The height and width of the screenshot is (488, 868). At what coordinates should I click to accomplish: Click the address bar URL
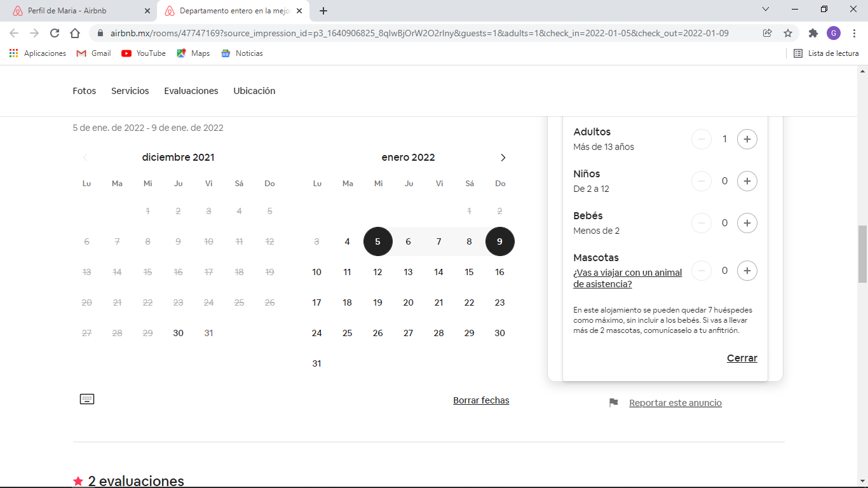point(419,33)
